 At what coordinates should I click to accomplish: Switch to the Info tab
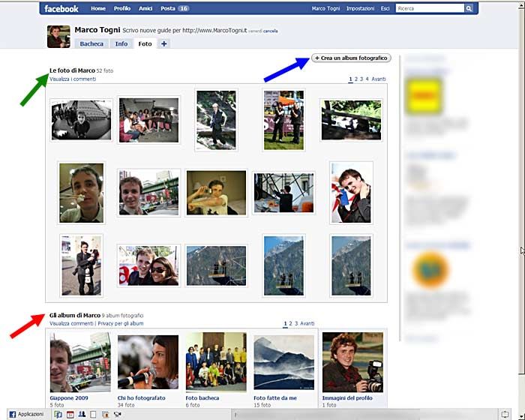(x=121, y=44)
